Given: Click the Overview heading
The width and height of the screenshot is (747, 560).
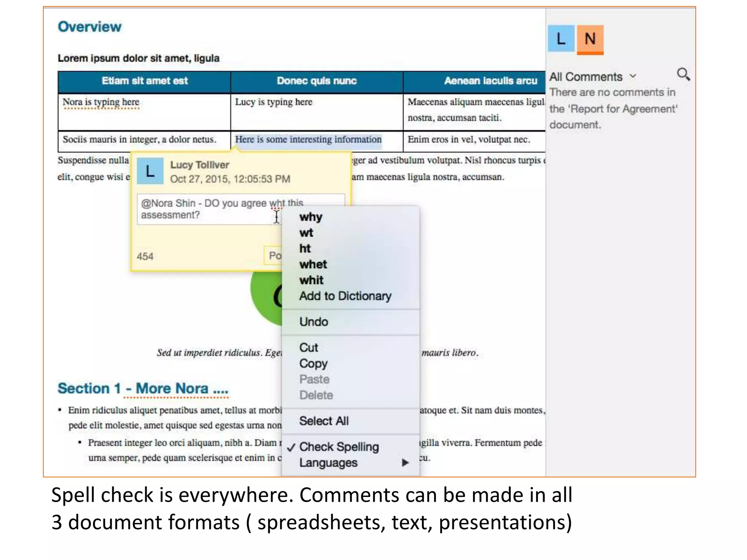Looking at the screenshot, I should (x=89, y=27).
